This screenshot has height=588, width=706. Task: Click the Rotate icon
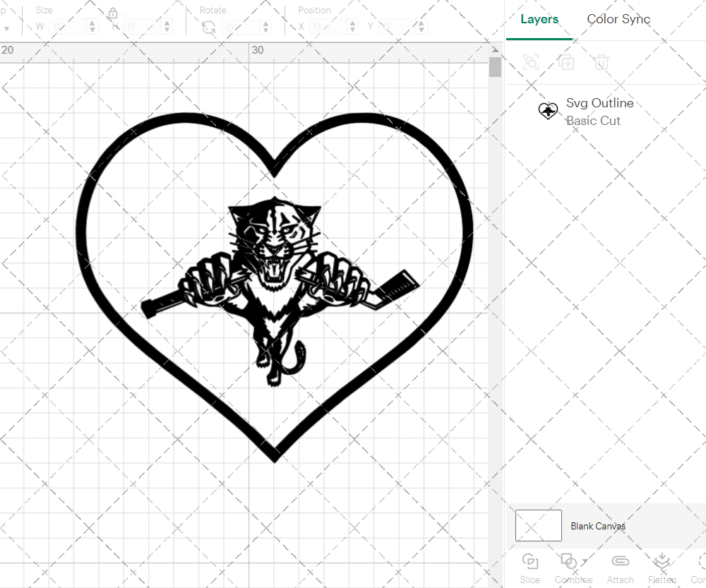pos(208,28)
